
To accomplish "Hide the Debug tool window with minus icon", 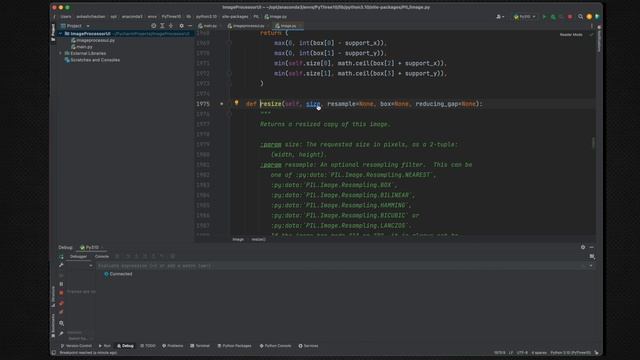I will (591, 247).
